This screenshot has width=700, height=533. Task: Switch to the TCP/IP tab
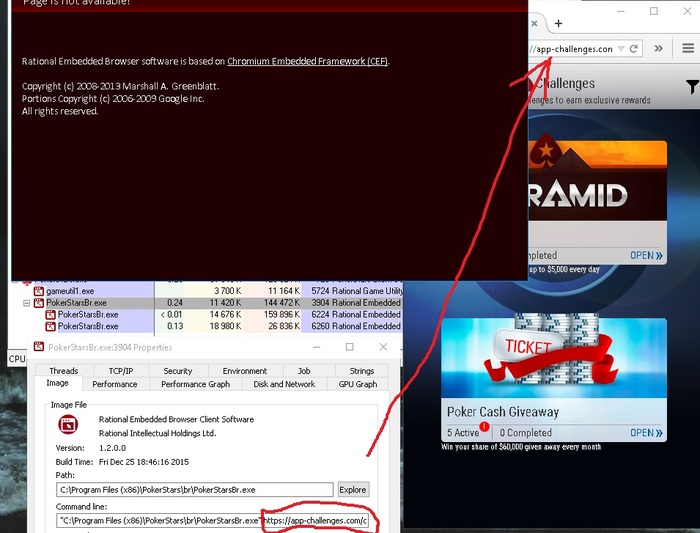pyautogui.click(x=121, y=371)
